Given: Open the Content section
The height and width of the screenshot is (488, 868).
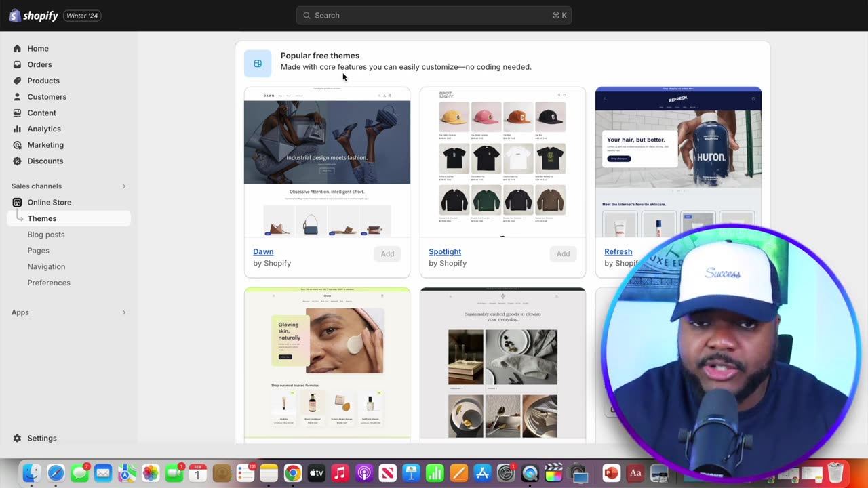Looking at the screenshot, I should [x=41, y=113].
